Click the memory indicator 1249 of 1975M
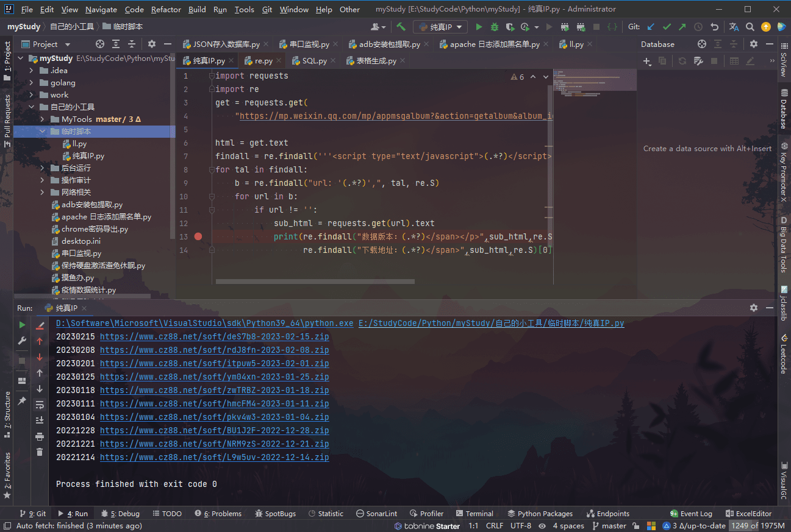This screenshot has height=532, width=791. click(x=757, y=525)
